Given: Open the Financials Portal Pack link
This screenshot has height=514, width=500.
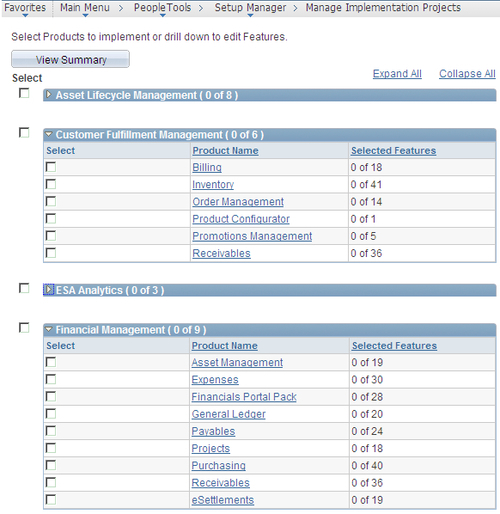Looking at the screenshot, I should pyautogui.click(x=244, y=397).
